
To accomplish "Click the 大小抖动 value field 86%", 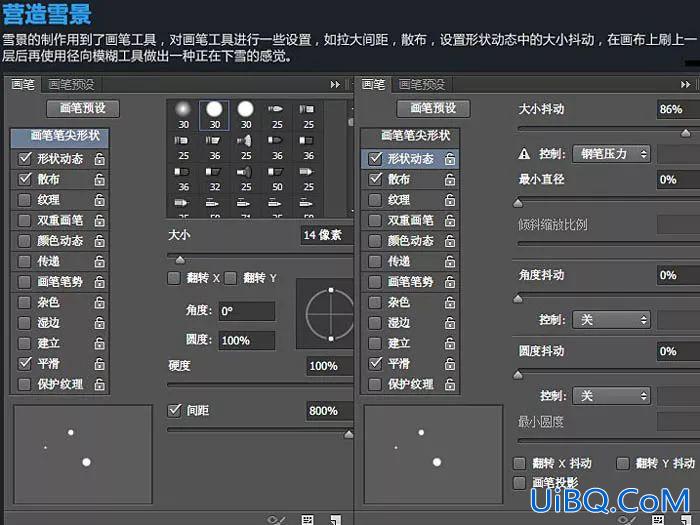I will (x=678, y=109).
